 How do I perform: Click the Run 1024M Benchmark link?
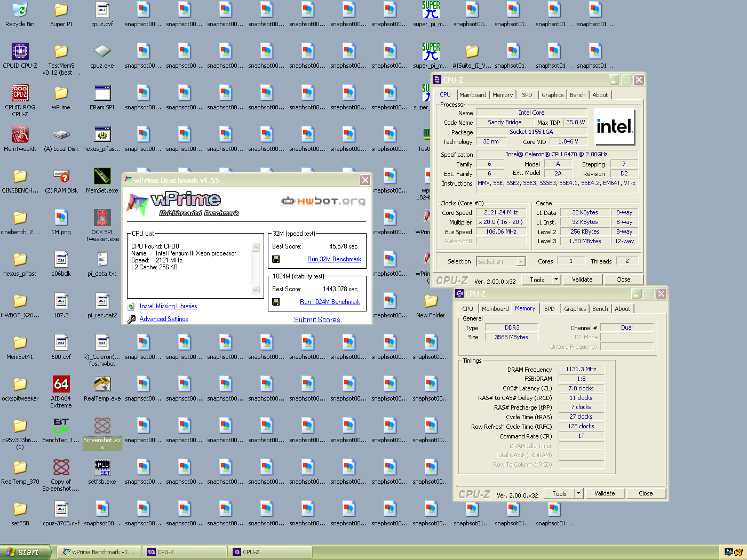[330, 302]
